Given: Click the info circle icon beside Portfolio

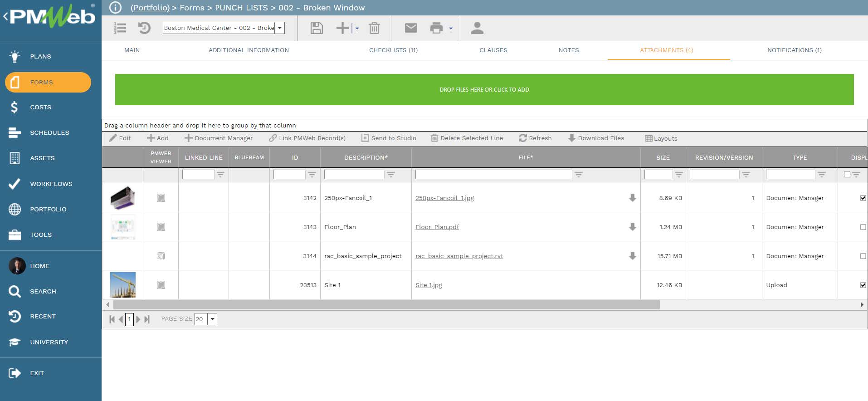Looking at the screenshot, I should (x=116, y=8).
